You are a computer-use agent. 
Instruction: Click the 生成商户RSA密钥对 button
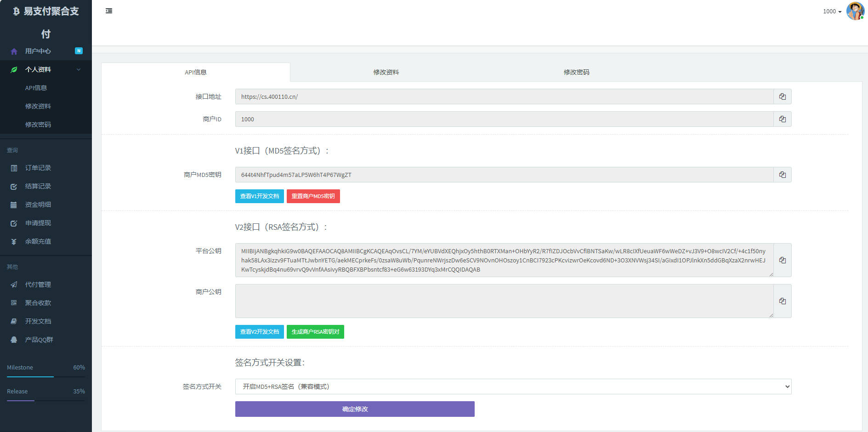[x=315, y=332]
